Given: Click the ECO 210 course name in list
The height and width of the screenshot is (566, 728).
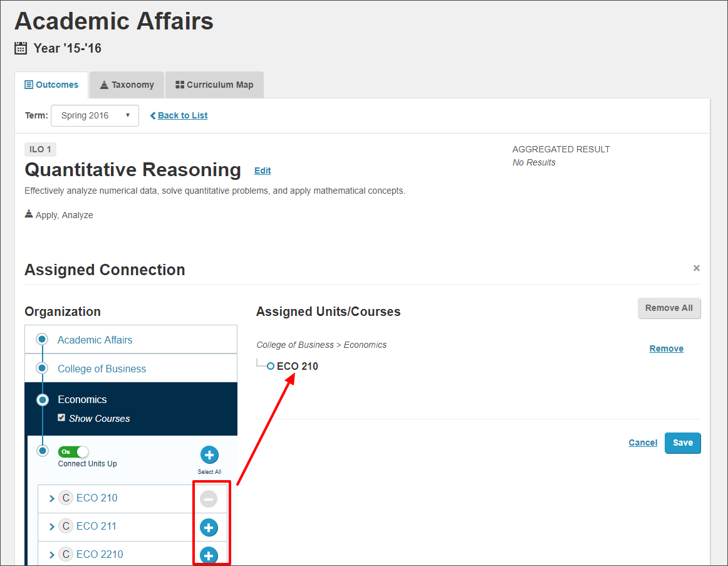Looking at the screenshot, I should pos(97,498).
